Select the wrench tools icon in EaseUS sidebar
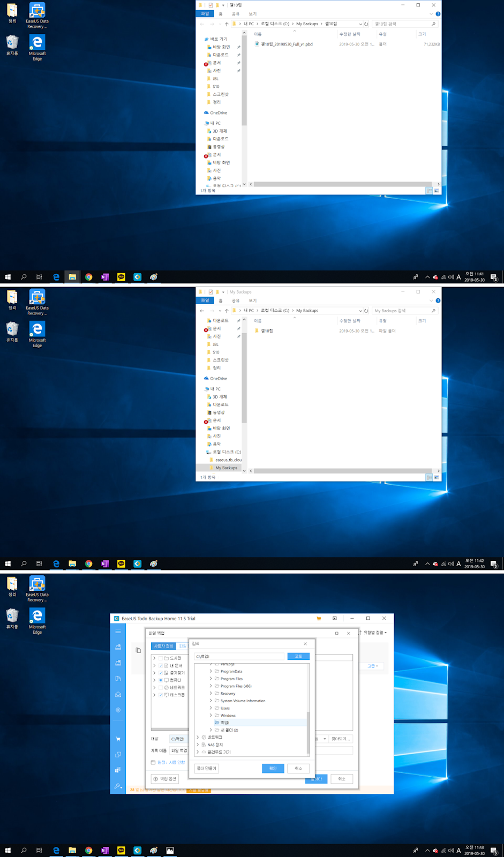The width and height of the screenshot is (504, 857). click(118, 786)
